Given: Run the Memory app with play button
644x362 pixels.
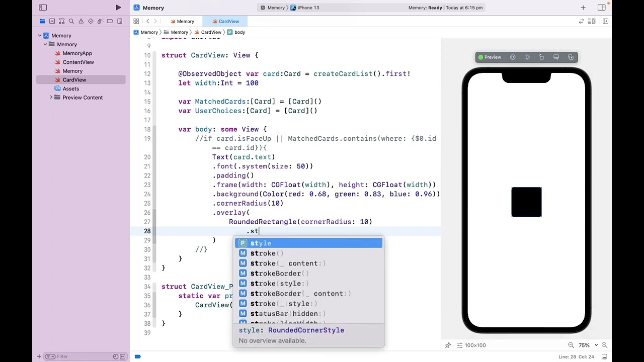Looking at the screenshot, I should (x=118, y=8).
